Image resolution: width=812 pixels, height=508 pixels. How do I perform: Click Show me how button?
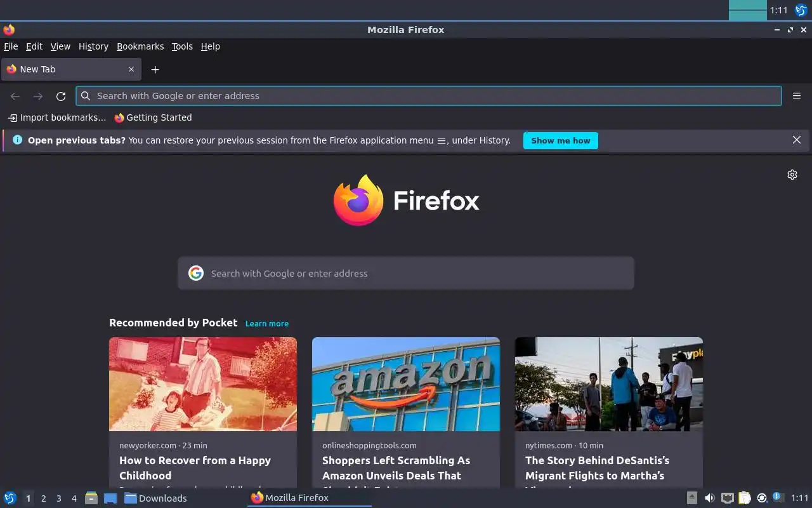pos(561,140)
